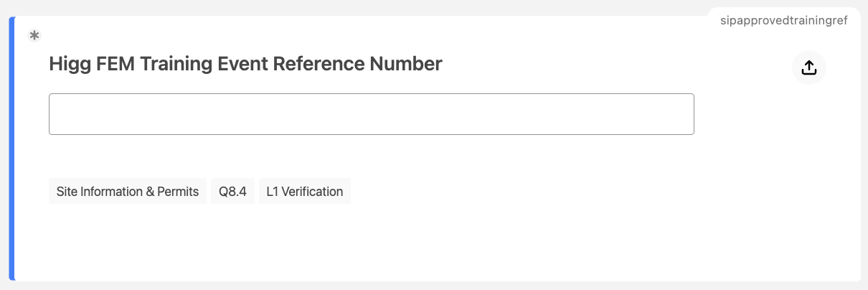Tap the Site Information & Permits chip
868x290 pixels.
coord(128,192)
